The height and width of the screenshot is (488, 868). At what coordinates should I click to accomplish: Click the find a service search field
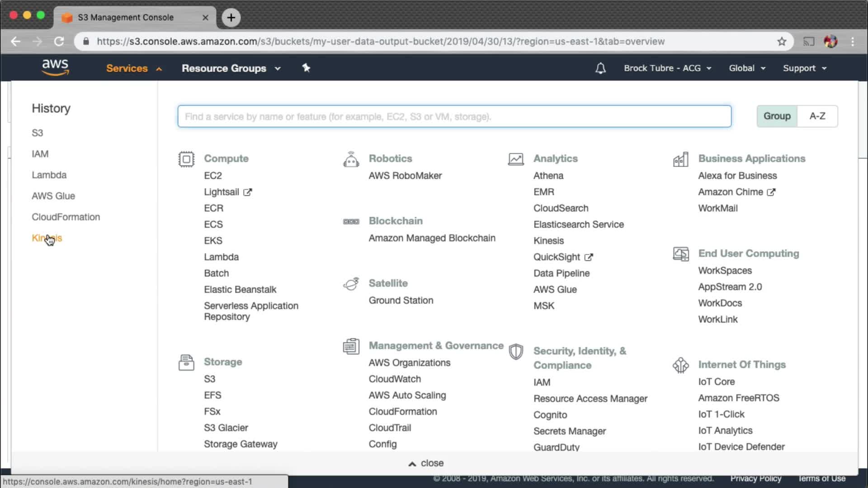click(x=454, y=117)
